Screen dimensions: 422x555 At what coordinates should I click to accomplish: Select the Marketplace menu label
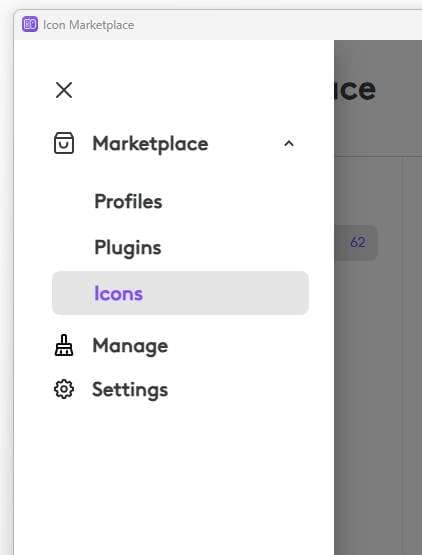coord(150,144)
